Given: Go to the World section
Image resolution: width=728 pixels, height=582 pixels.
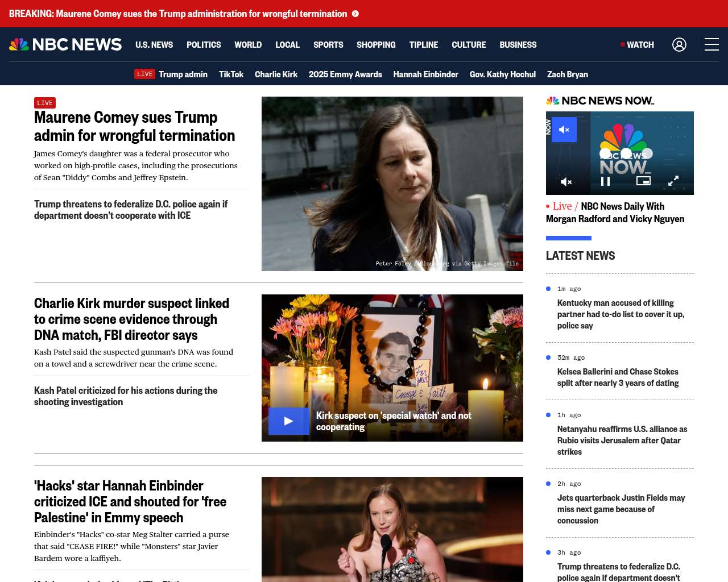Looking at the screenshot, I should [248, 44].
